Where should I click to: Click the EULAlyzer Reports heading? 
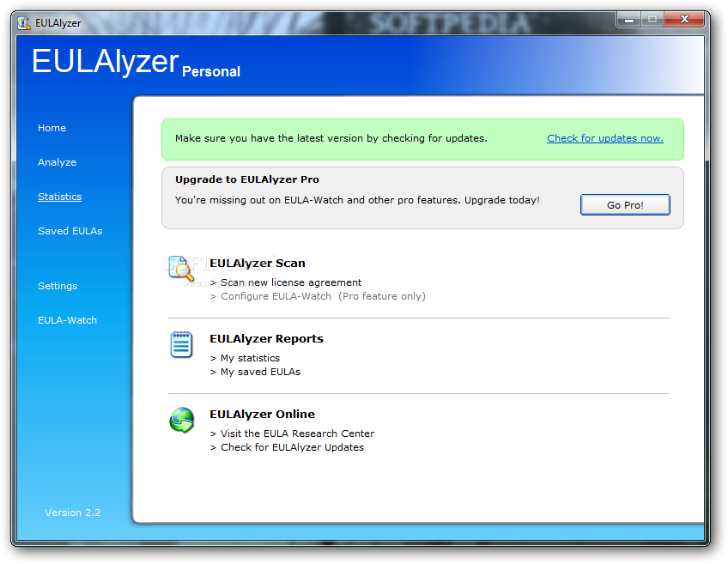tap(266, 339)
